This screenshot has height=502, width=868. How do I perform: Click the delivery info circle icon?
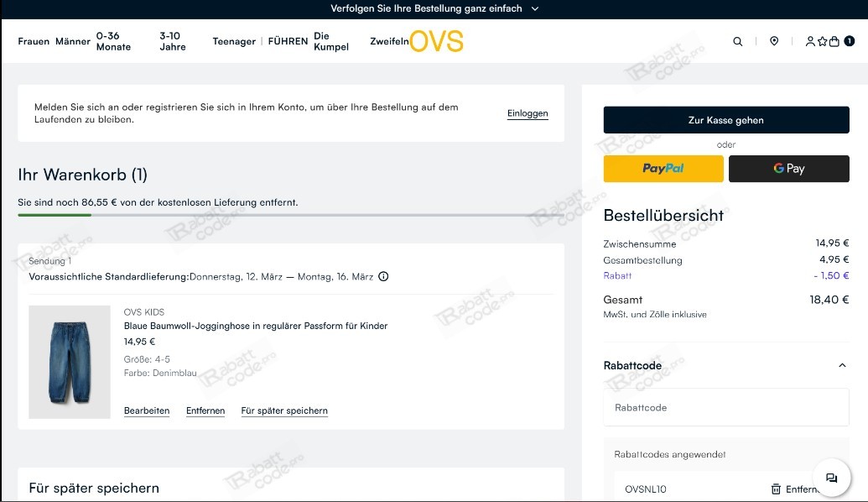pyautogui.click(x=383, y=276)
